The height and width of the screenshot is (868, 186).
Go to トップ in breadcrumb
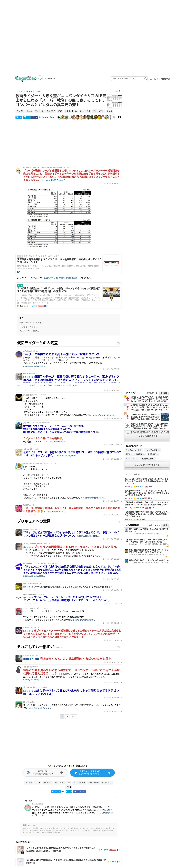(18, 91)
